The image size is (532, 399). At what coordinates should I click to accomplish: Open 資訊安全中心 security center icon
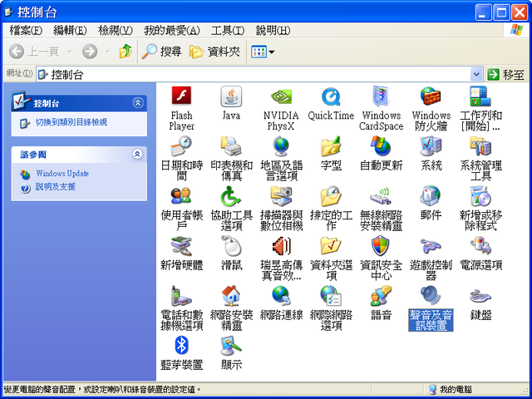point(381,246)
